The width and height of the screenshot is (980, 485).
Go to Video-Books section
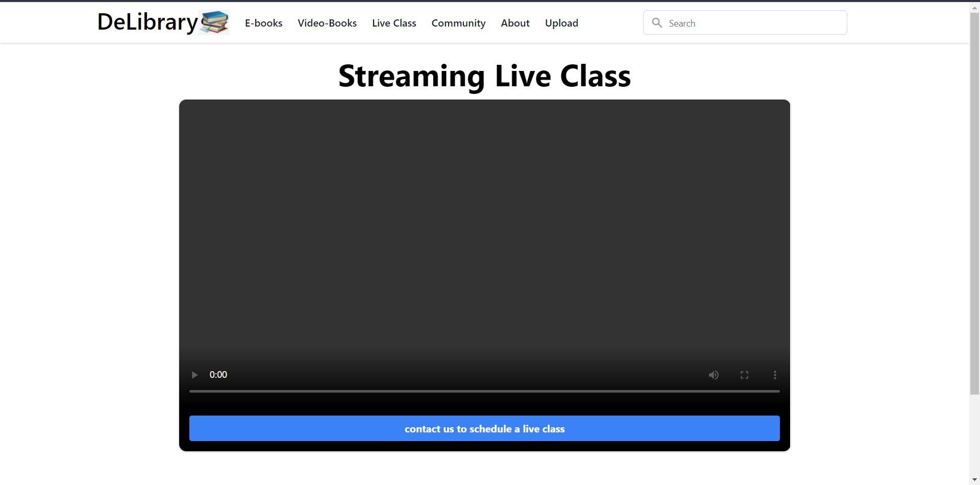[327, 23]
